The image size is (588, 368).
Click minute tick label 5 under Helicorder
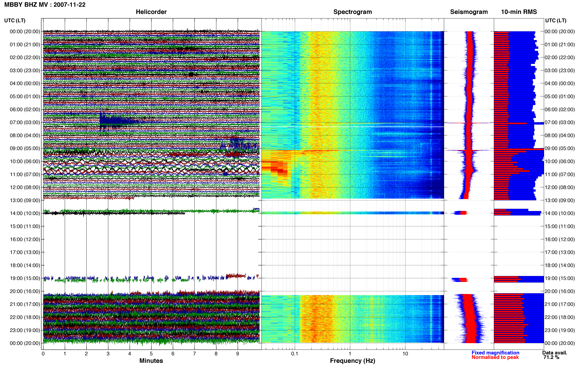pos(151,354)
